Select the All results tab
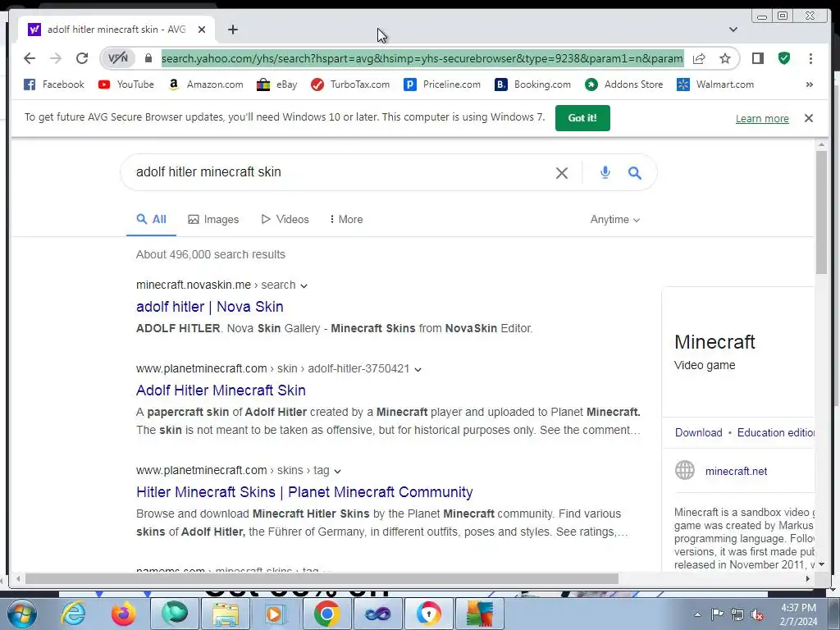 tap(151, 219)
